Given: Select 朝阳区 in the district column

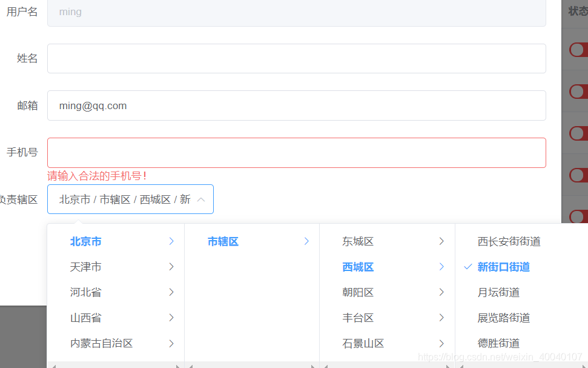Looking at the screenshot, I should (x=358, y=292).
